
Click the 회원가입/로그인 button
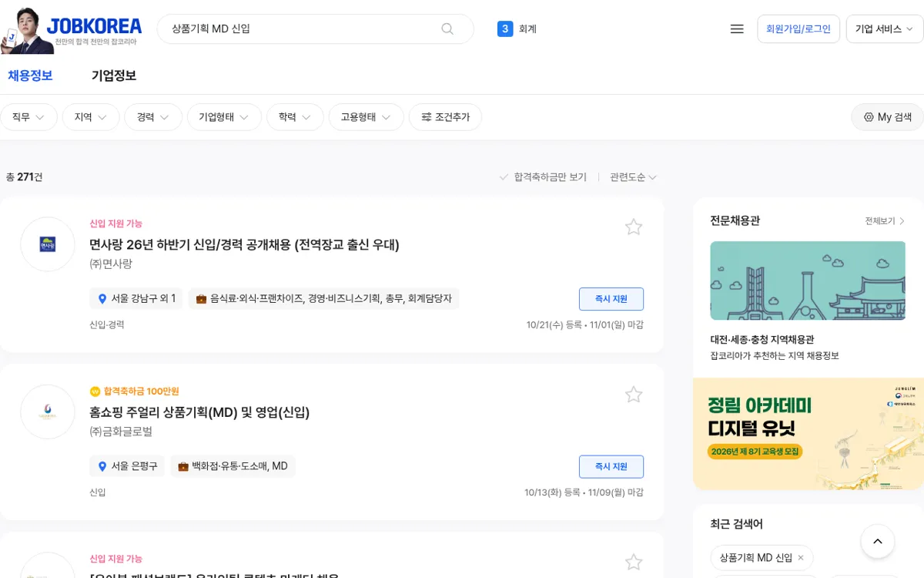click(798, 29)
